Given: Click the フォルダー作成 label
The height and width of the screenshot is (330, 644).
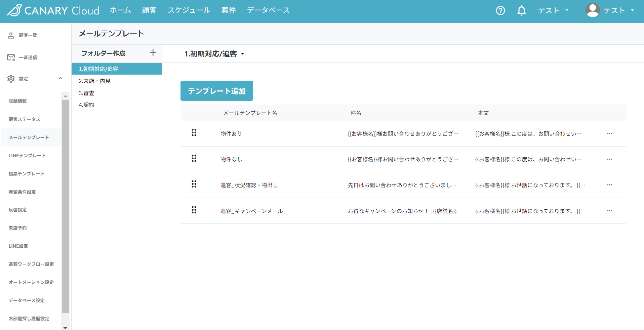Looking at the screenshot, I should click(x=104, y=53).
